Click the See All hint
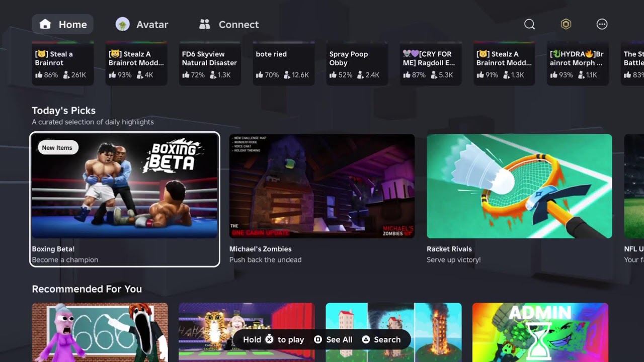Screen dimensions: 644x362 pyautogui.click(x=333, y=339)
